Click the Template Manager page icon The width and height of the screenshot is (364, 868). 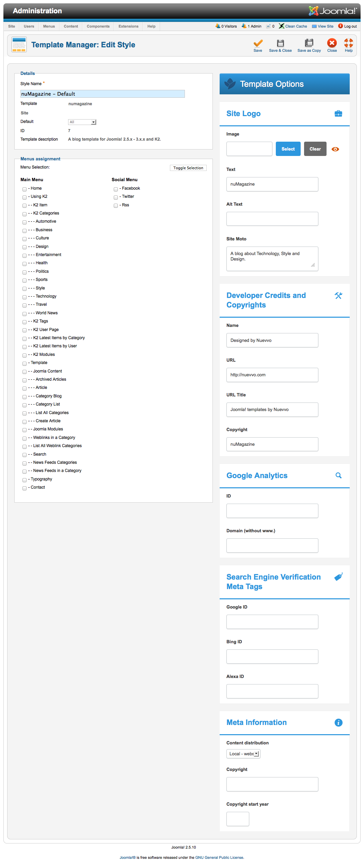coord(19,45)
